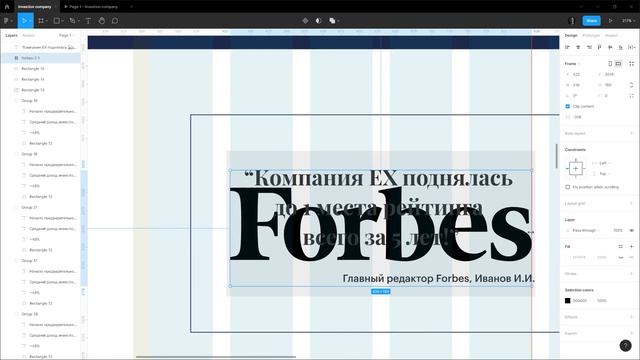This screenshot has height=360, width=640.
Task: Click the Present play icon
Action: [x=611, y=20]
